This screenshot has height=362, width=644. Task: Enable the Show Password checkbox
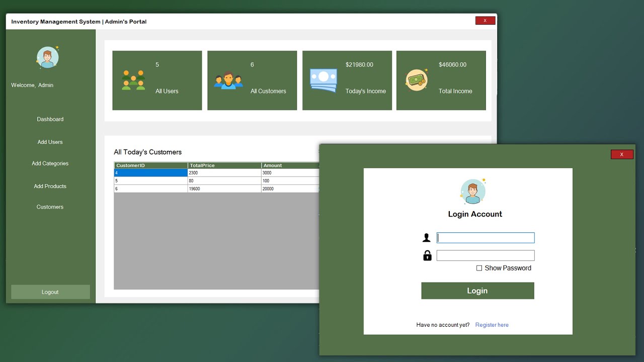tap(479, 268)
